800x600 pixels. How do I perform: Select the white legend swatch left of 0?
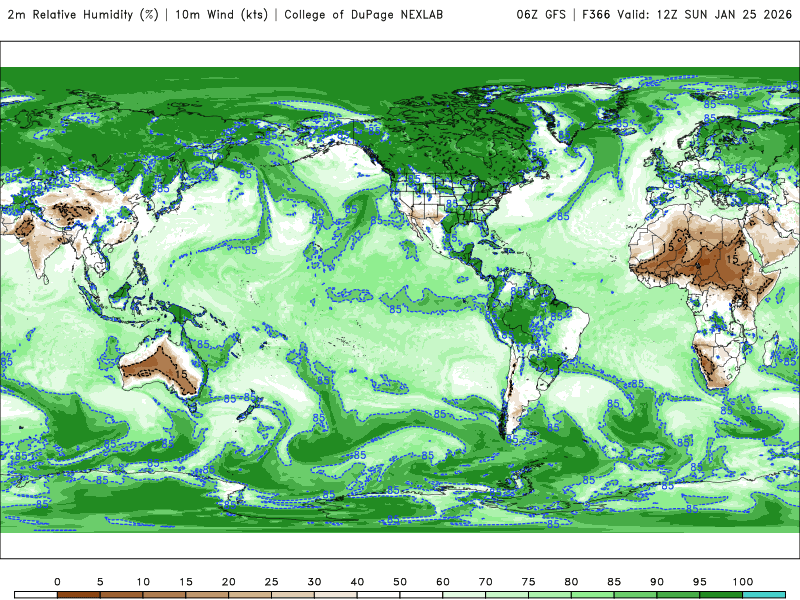(36, 595)
